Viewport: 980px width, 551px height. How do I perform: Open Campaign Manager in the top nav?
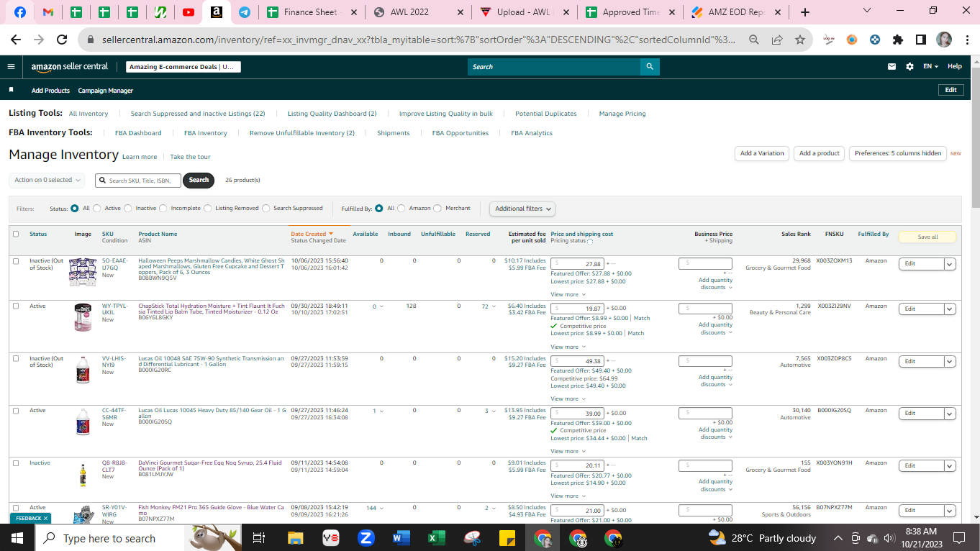tap(106, 91)
